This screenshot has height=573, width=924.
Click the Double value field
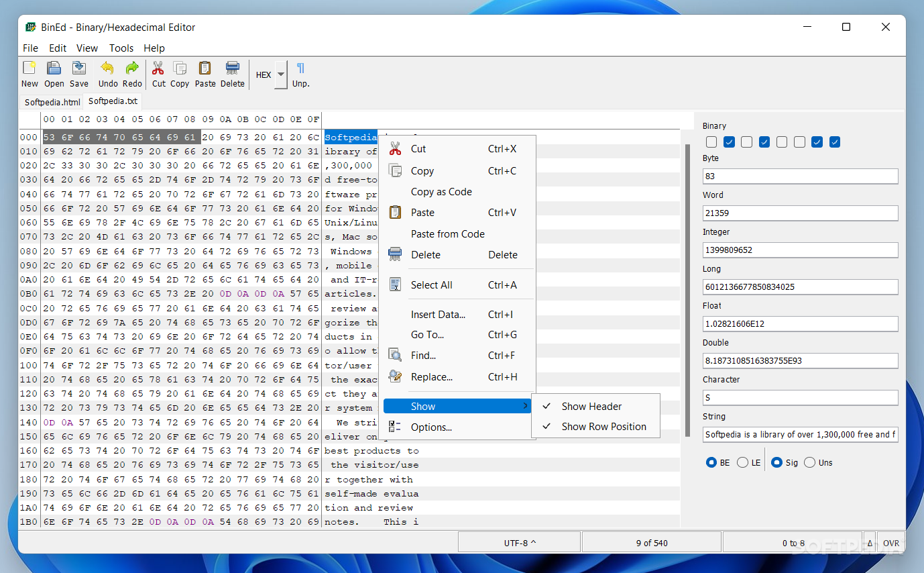tap(800, 361)
